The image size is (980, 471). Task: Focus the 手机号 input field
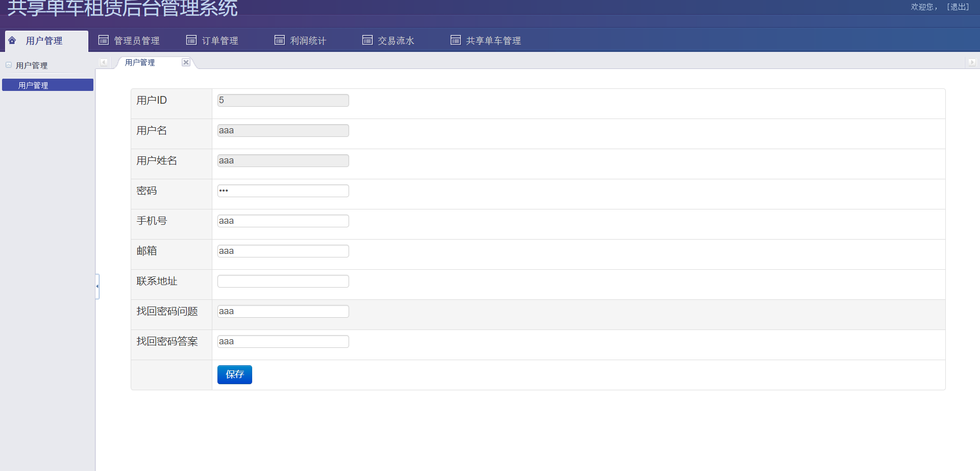pyautogui.click(x=283, y=221)
